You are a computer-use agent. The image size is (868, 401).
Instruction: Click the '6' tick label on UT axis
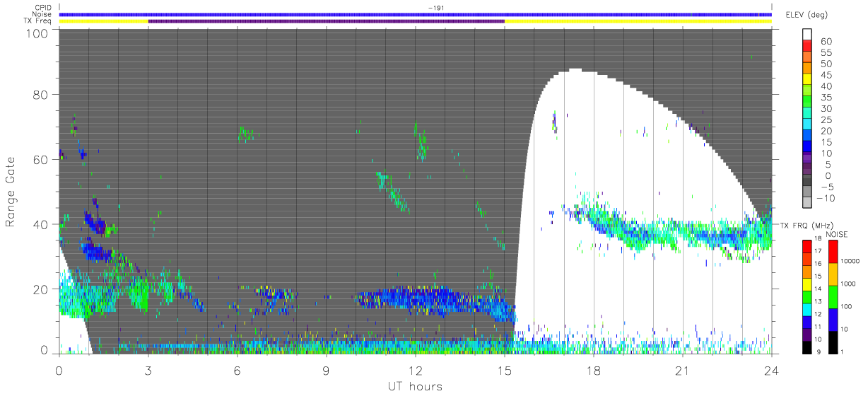tap(237, 370)
